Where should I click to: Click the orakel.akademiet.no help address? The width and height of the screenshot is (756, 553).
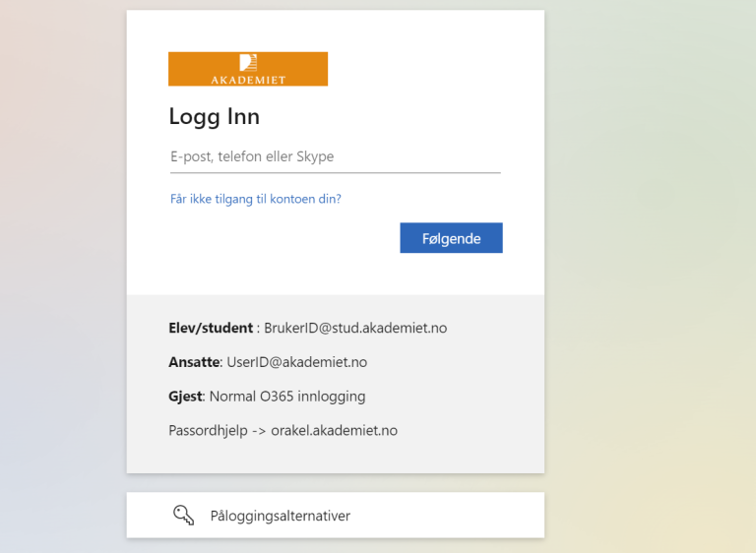click(335, 431)
